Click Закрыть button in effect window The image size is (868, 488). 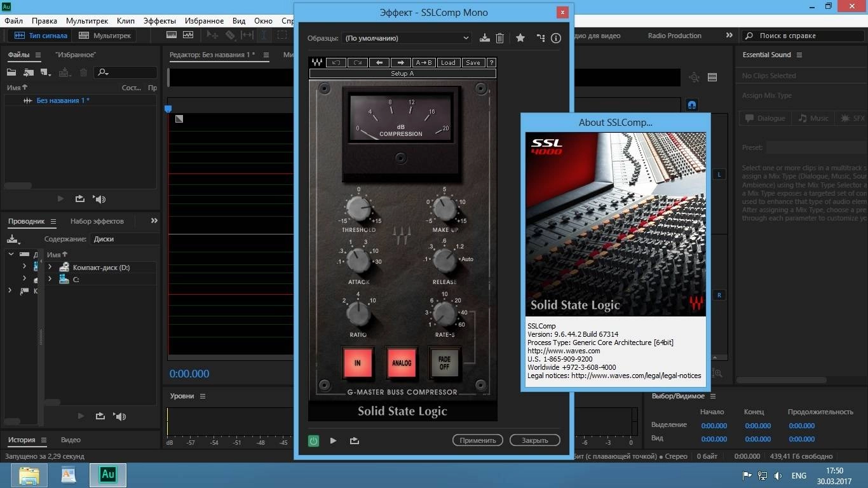(x=535, y=440)
